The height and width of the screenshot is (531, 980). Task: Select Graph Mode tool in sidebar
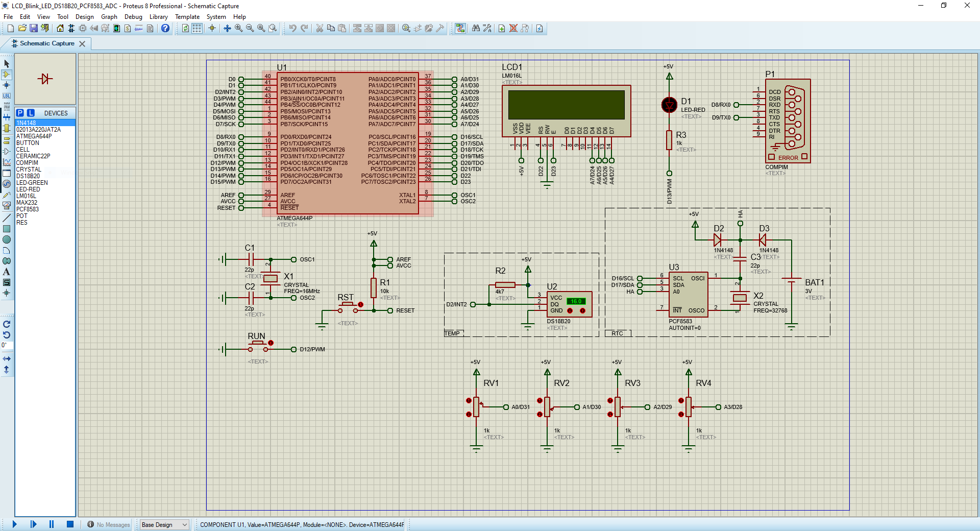coord(7,162)
